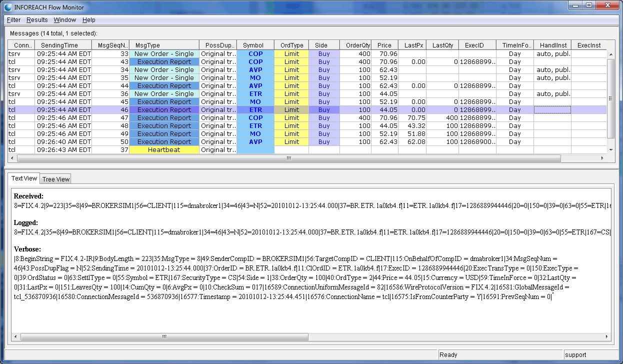623x364 pixels.
Task: Click the Symbol column header
Action: [255, 45]
